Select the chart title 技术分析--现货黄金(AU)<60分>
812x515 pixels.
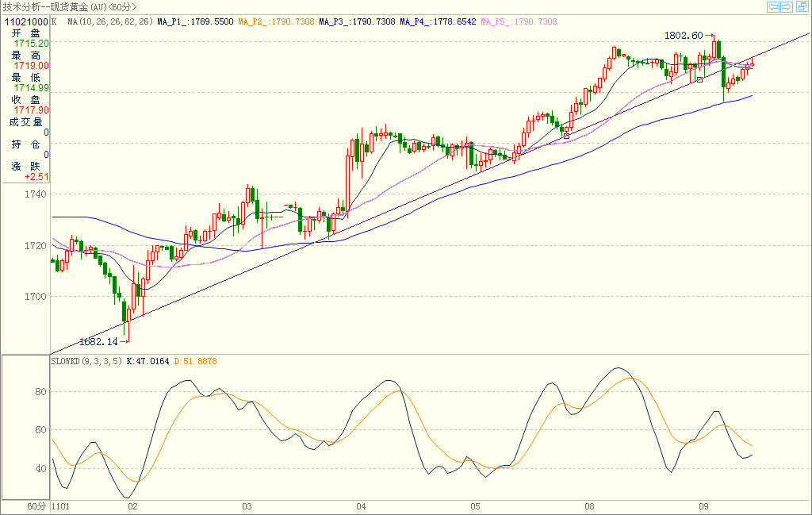(x=70, y=7)
